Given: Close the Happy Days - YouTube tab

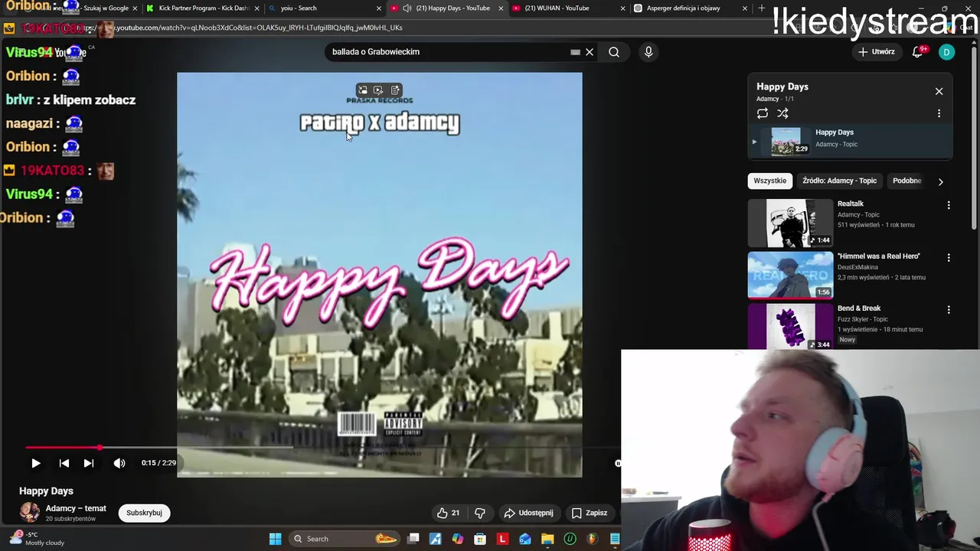Looking at the screenshot, I should 501,8.
